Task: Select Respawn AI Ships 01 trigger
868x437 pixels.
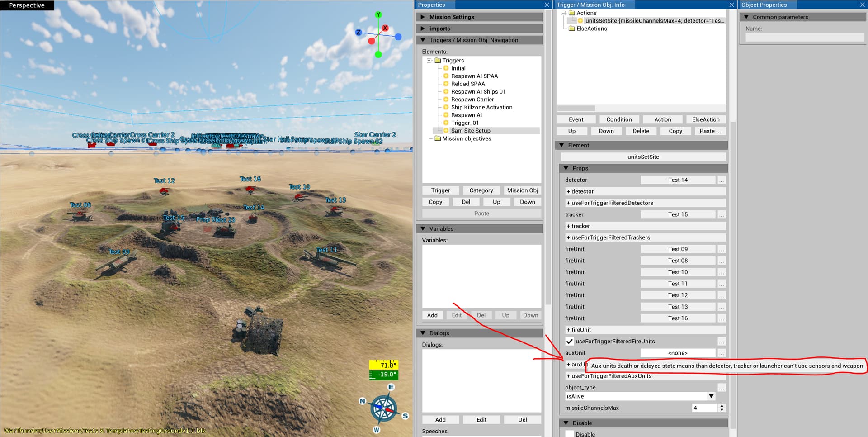Action: tap(478, 91)
